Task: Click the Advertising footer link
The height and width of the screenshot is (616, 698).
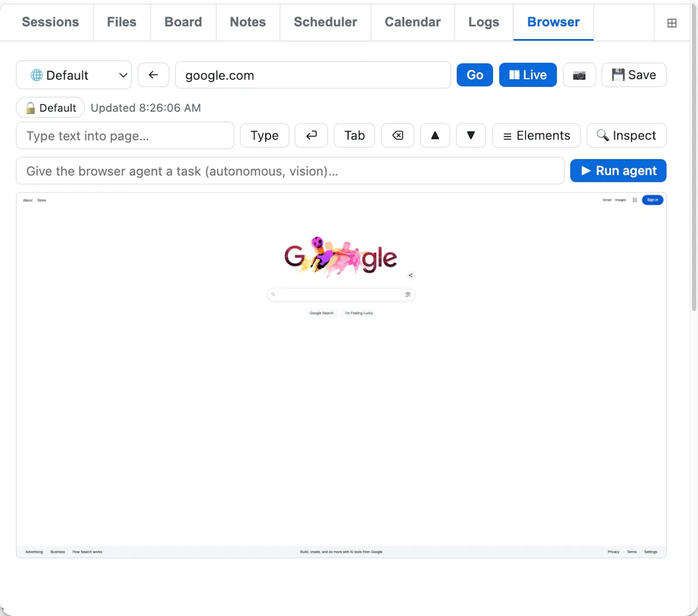Action: tap(34, 552)
